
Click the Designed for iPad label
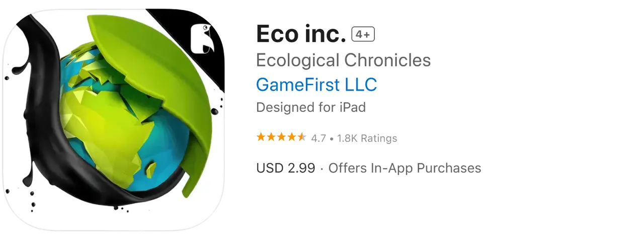[311, 107]
